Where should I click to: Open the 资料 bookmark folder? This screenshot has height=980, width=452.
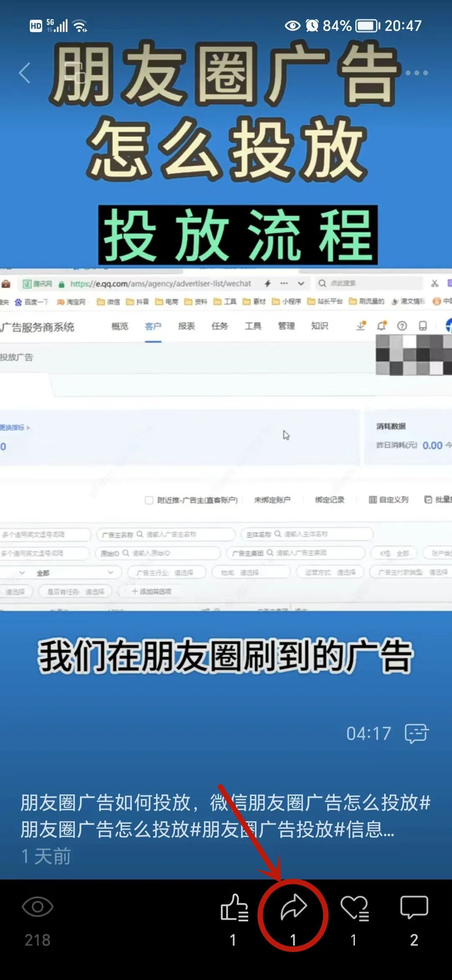click(x=196, y=302)
